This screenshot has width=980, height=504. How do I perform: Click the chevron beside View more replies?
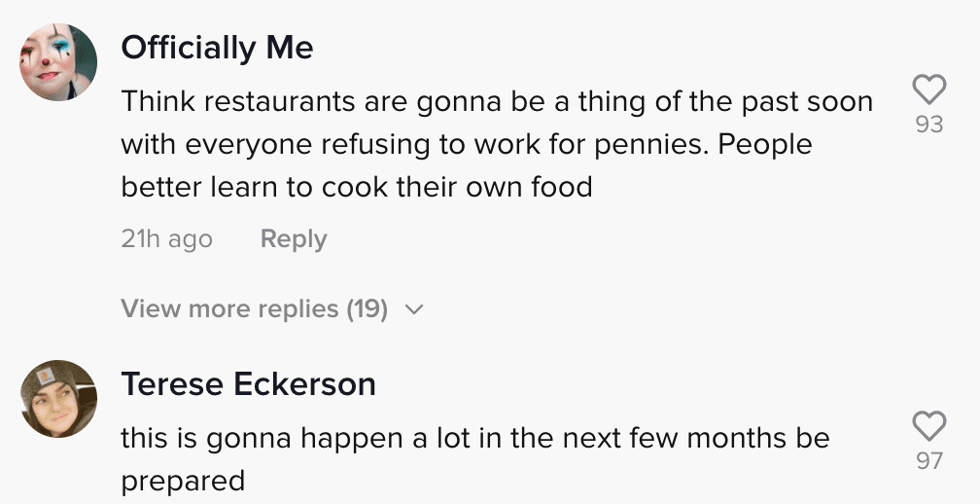414,309
